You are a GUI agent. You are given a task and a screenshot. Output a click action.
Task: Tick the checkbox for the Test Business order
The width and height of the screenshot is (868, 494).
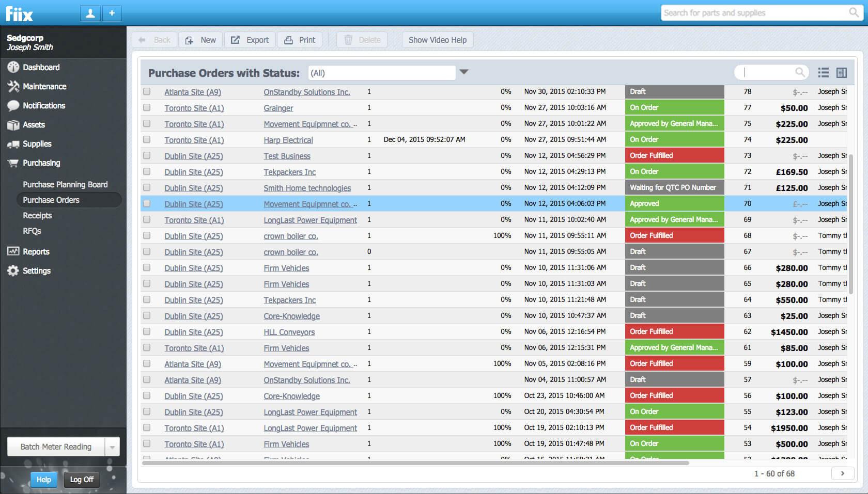click(x=147, y=155)
